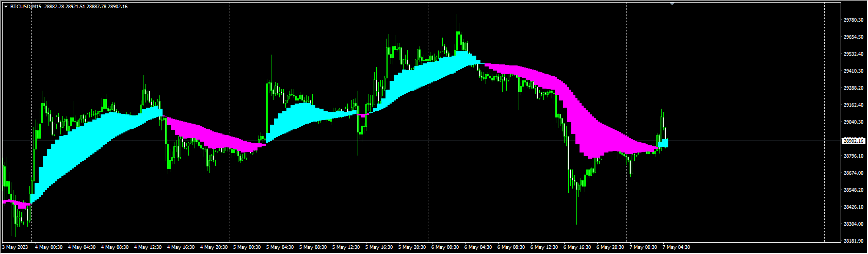Viewport: 868px width, 254px height.
Task: Click the 28426.10 price axis label
Action: point(854,207)
